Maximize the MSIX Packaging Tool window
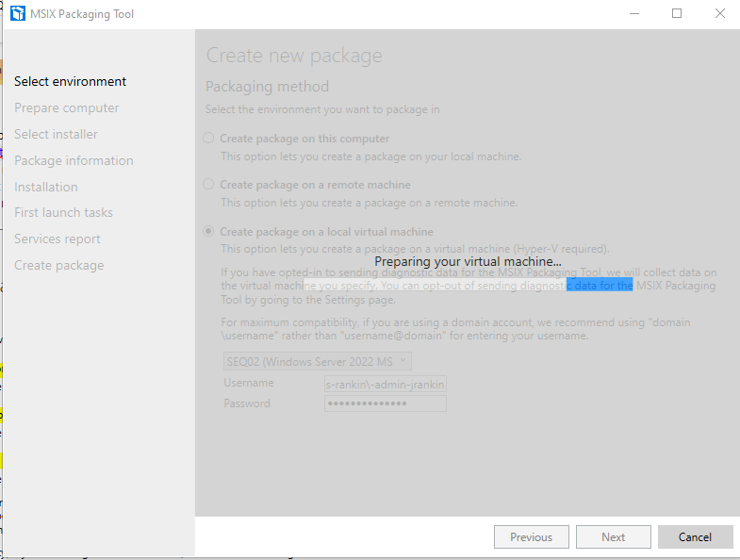This screenshot has width=740, height=560. (x=676, y=14)
